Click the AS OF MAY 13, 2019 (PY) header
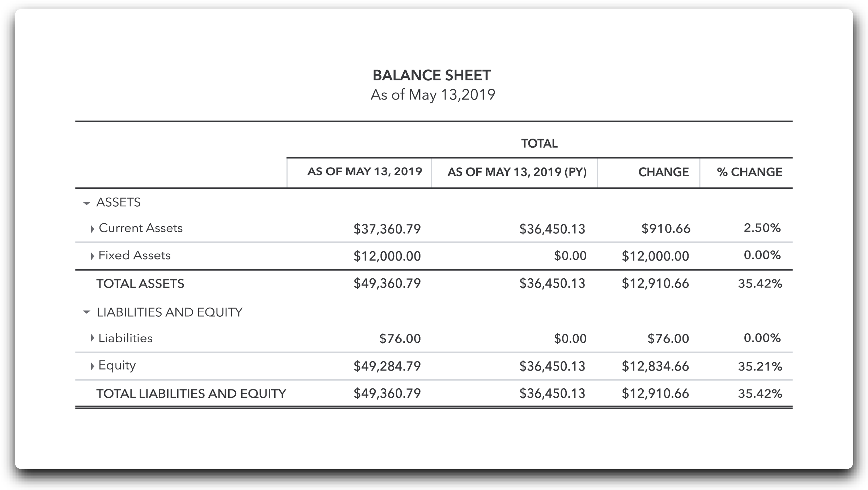This screenshot has width=868, height=490. click(517, 172)
